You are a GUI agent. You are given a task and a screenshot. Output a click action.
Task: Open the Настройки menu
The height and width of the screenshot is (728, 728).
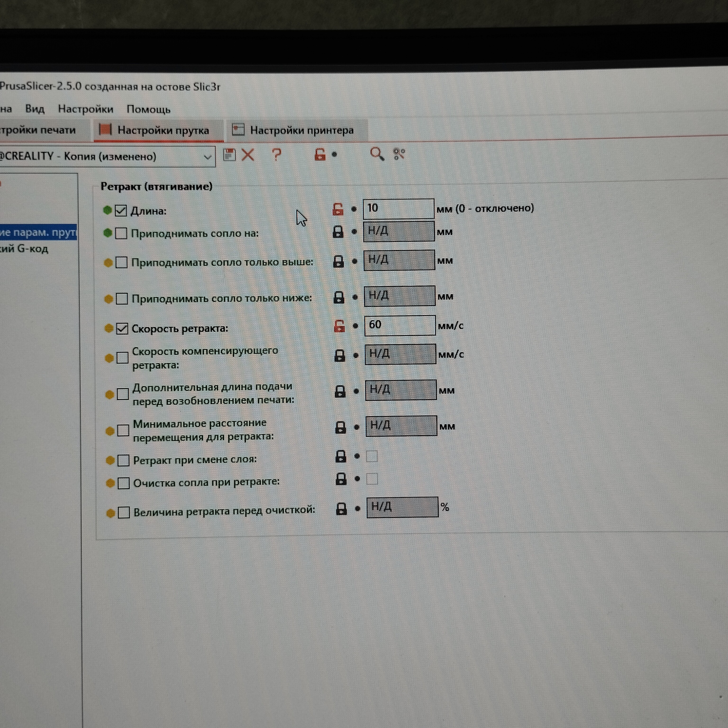[86, 109]
